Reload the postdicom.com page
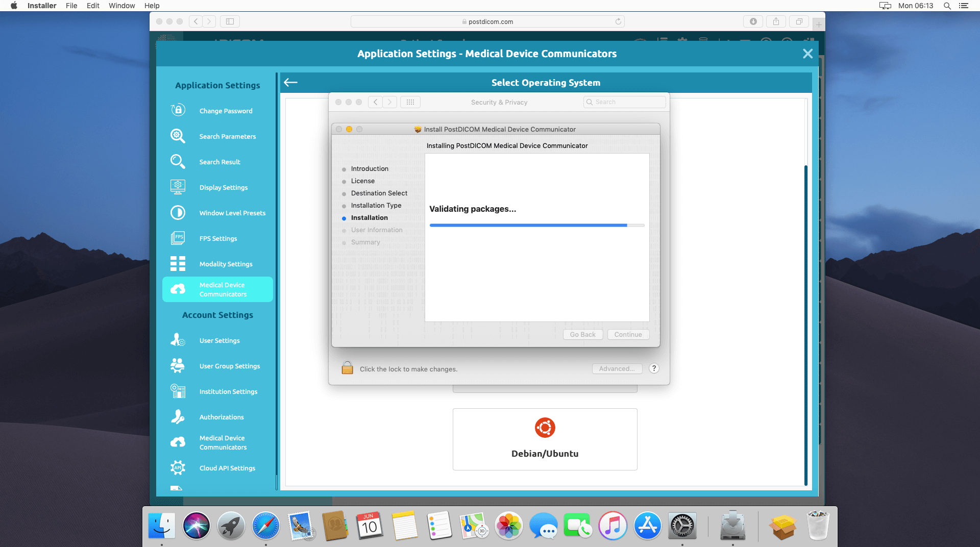980x547 pixels. click(x=618, y=21)
